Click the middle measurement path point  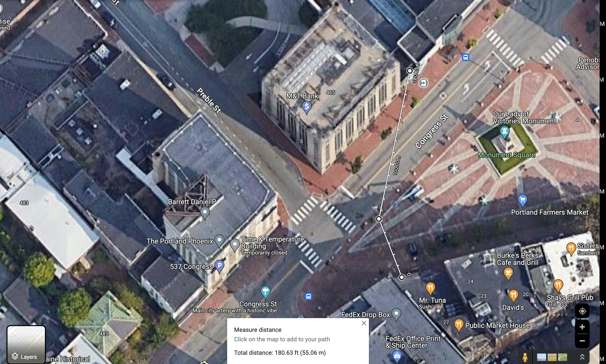point(379,219)
